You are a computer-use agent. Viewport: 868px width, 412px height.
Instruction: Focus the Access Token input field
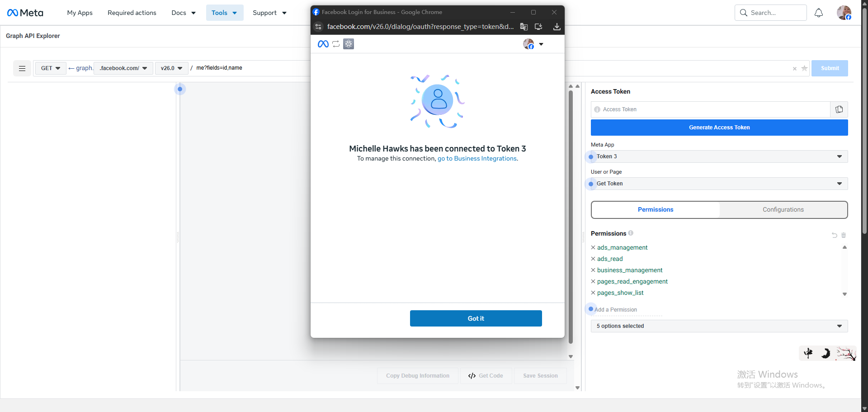pyautogui.click(x=710, y=109)
